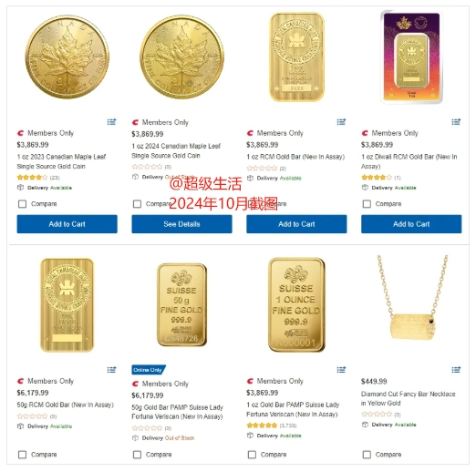
Task: Click add-to-list icon for Diwali RCM Gold Bar
Action: pos(456,122)
